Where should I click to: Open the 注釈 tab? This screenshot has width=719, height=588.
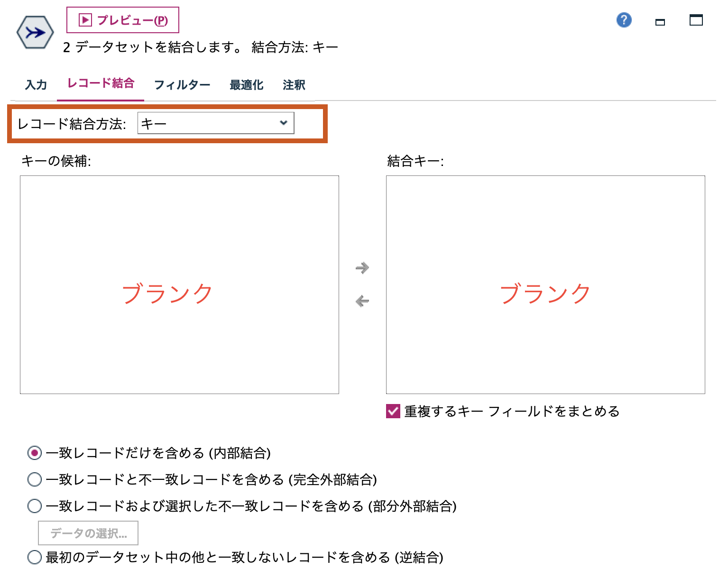point(293,84)
